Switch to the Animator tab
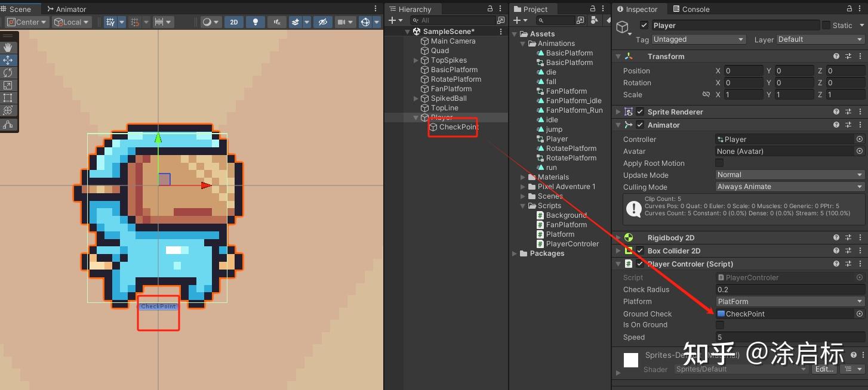The image size is (868, 390). click(66, 9)
